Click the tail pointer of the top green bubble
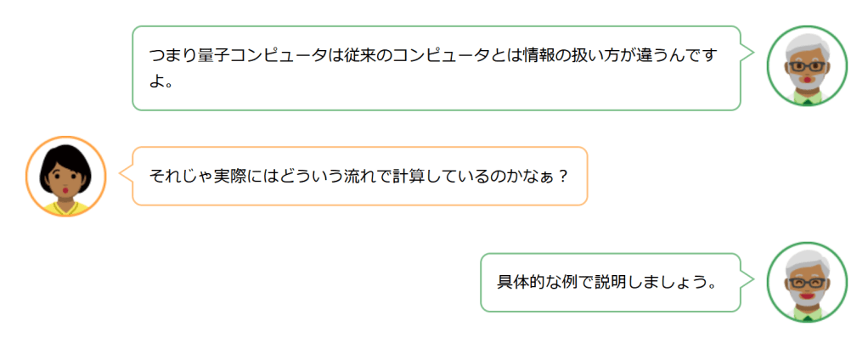The width and height of the screenshot is (868, 343). click(747, 53)
